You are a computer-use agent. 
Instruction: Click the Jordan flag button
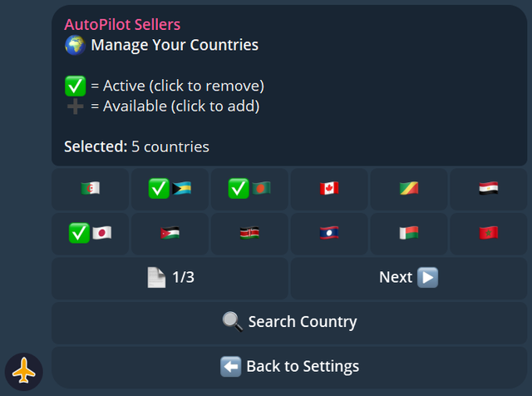click(x=170, y=234)
